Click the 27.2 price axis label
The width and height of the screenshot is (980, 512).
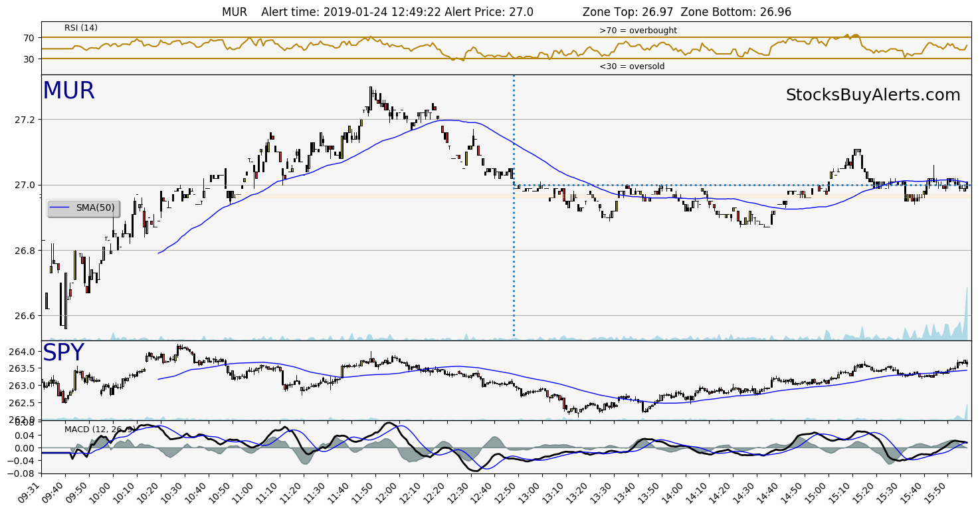(28, 120)
